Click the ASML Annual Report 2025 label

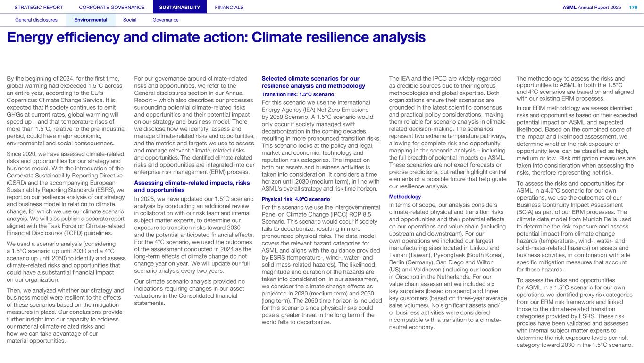592,7
